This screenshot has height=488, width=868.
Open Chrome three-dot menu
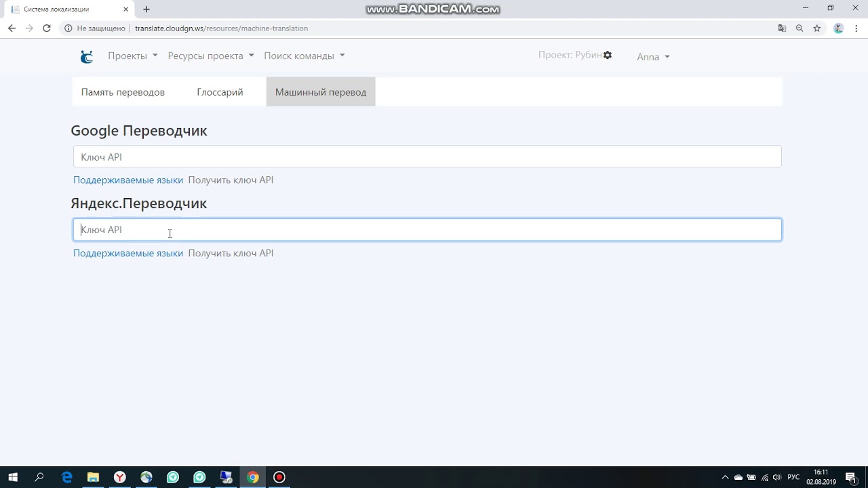click(x=856, y=28)
